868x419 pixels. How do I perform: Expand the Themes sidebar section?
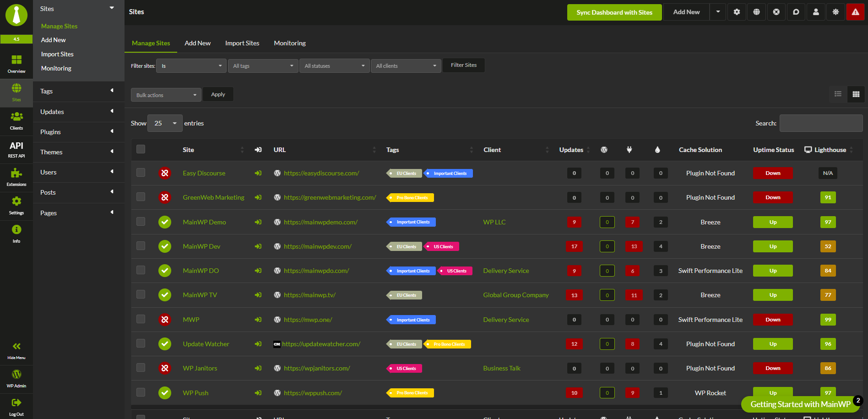(79, 152)
